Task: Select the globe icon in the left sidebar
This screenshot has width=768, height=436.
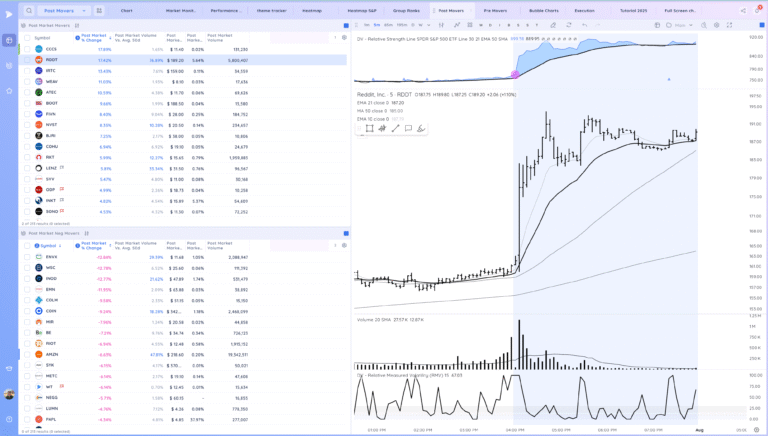Action: click(x=9, y=40)
